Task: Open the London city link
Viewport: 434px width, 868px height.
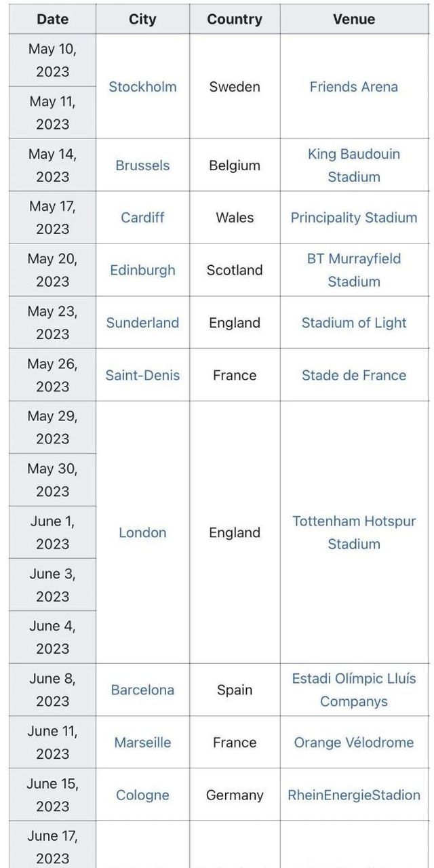Action: click(x=142, y=532)
